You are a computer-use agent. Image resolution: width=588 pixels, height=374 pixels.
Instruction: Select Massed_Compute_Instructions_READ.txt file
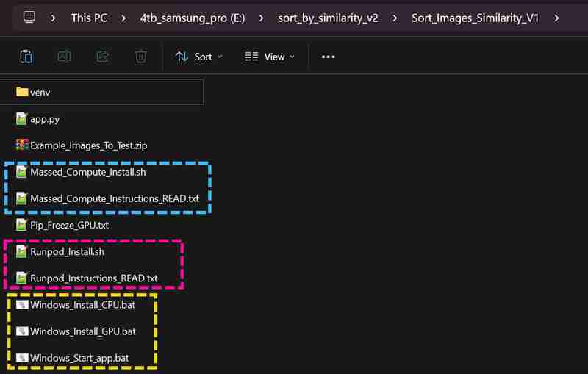(x=114, y=198)
